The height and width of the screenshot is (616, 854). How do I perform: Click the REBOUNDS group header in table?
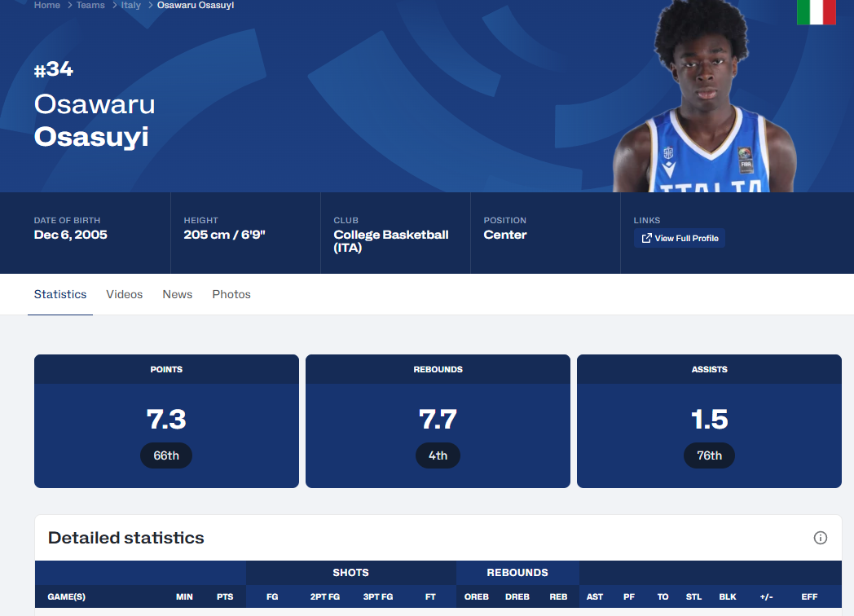pyautogui.click(x=517, y=573)
